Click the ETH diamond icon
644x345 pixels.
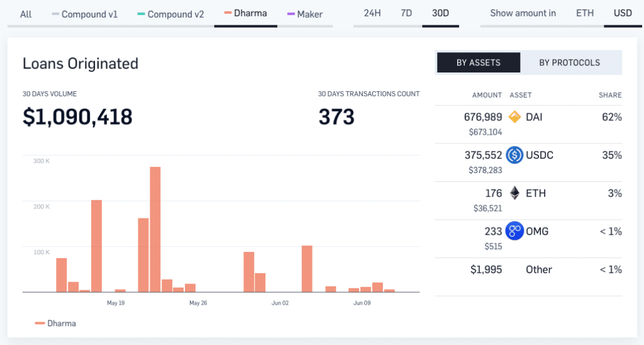click(x=514, y=193)
